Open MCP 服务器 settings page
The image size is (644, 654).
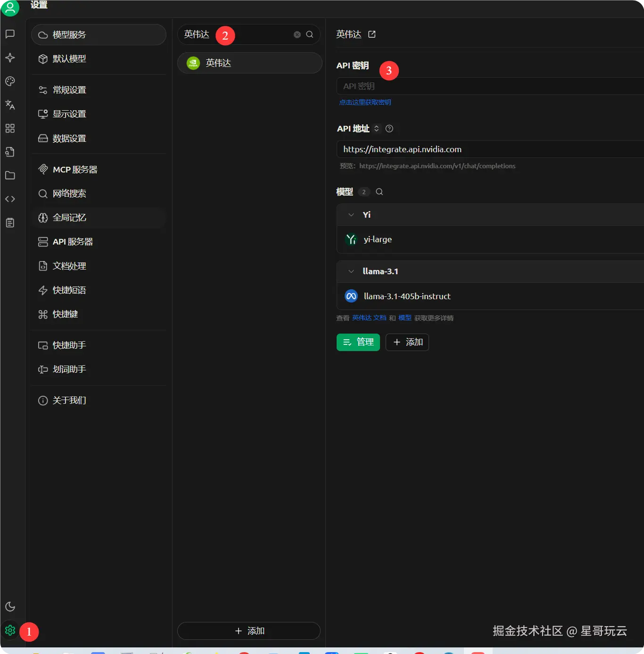[99, 170]
